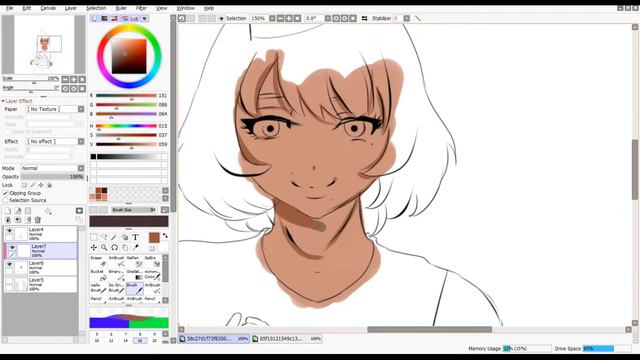Select the highlighted Brush tool
This screenshot has width=640, height=360.
pyautogui.click(x=135, y=288)
